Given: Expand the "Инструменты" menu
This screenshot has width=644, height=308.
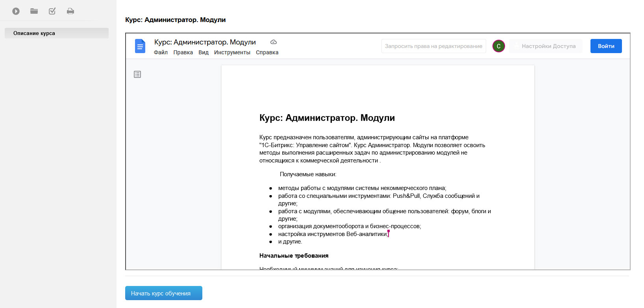Looking at the screenshot, I should tap(232, 52).
